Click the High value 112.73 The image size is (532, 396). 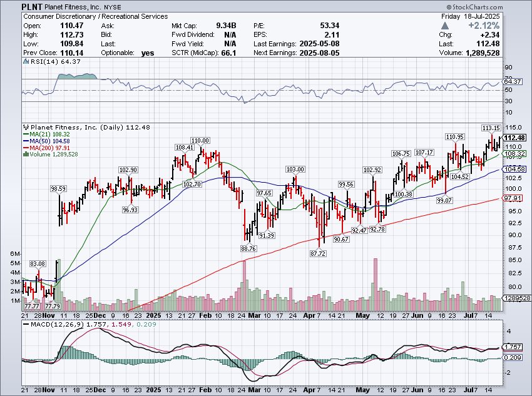click(71, 34)
